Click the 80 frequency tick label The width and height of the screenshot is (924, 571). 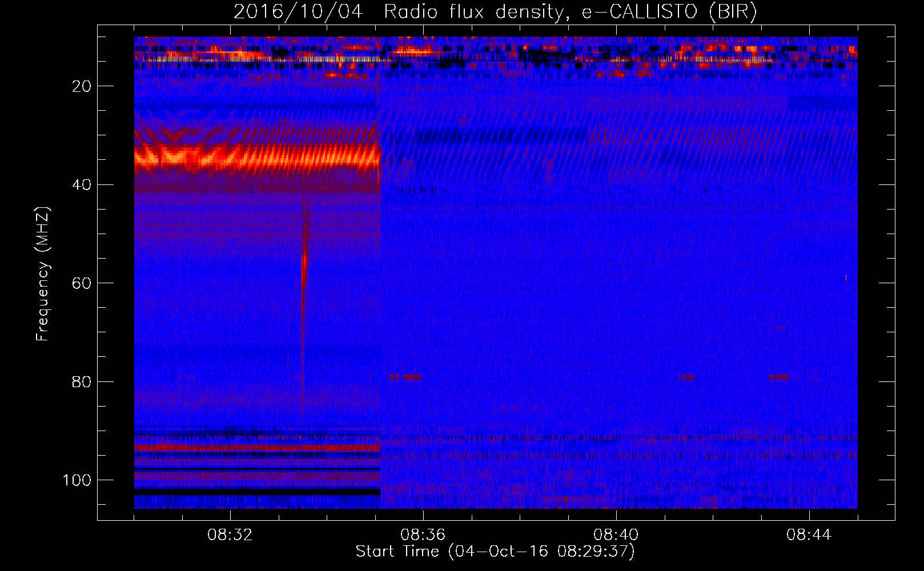pos(82,382)
